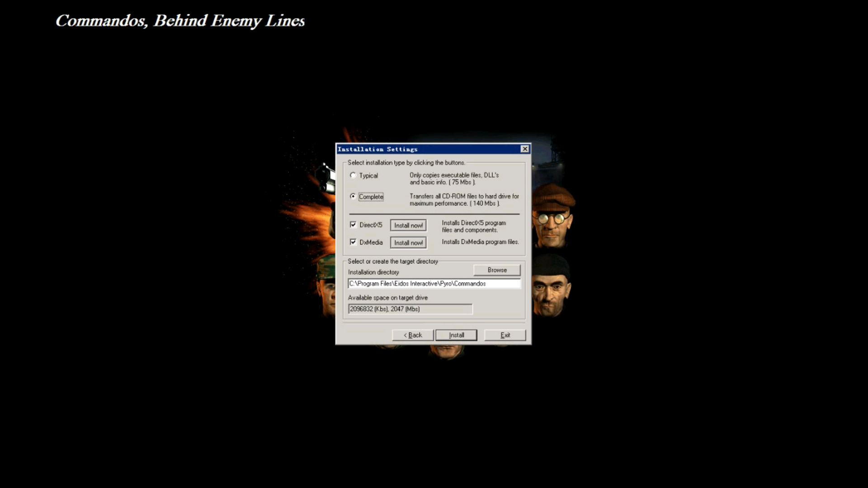868x488 pixels.
Task: Click the 'Available space on target drive' label
Action: [387, 298]
